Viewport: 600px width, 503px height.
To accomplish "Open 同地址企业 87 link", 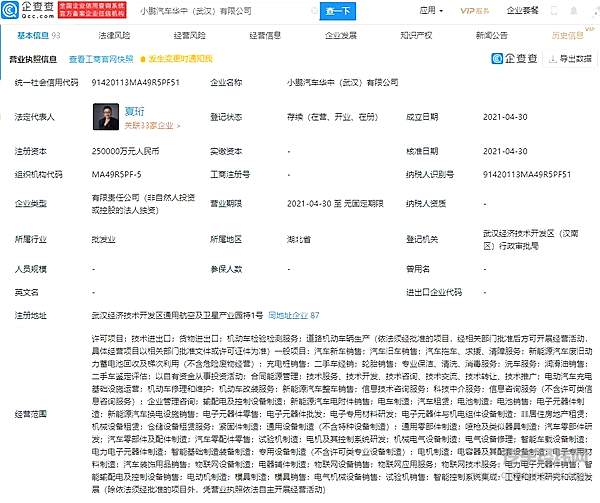I will point(293,315).
